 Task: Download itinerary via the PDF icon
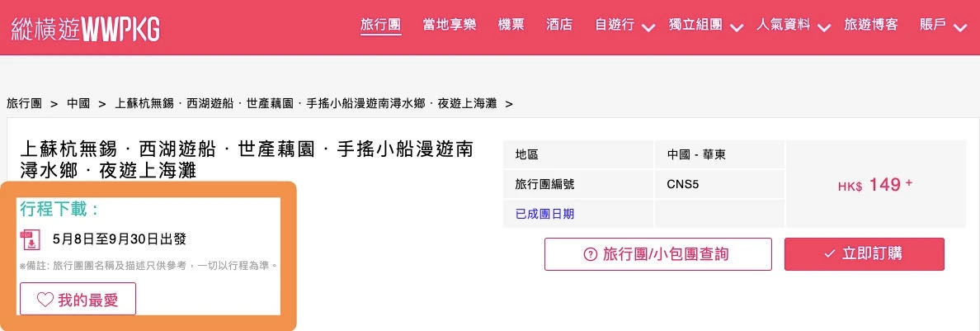point(31,239)
